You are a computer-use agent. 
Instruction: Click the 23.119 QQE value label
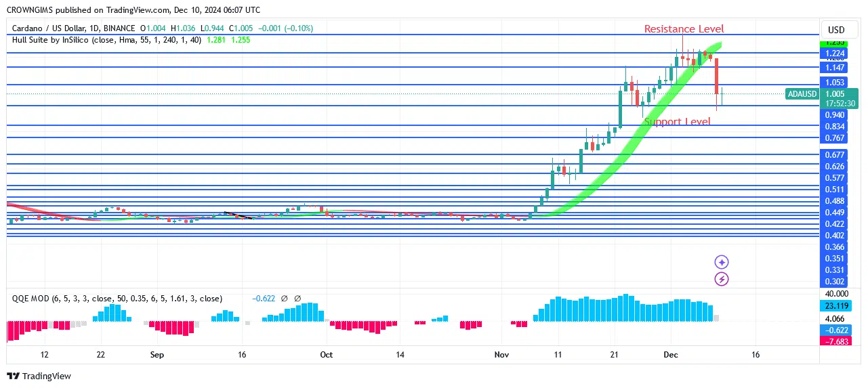[x=836, y=306]
